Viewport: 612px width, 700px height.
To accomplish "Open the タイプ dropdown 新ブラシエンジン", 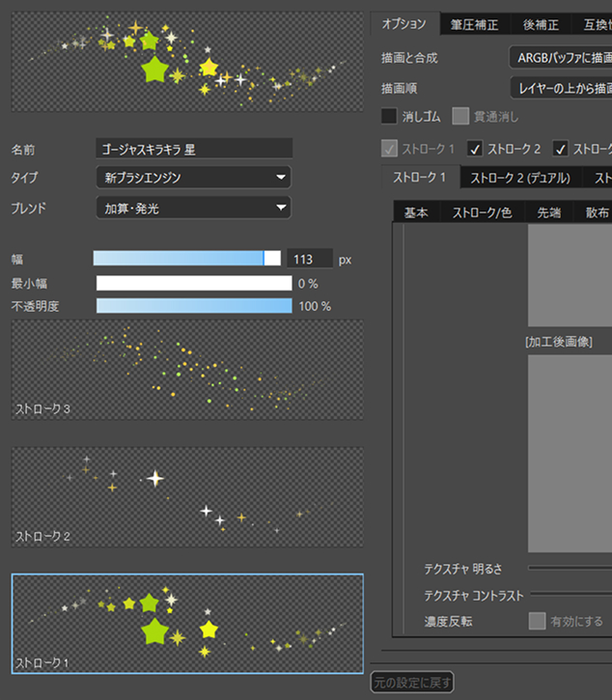I will coord(193,178).
